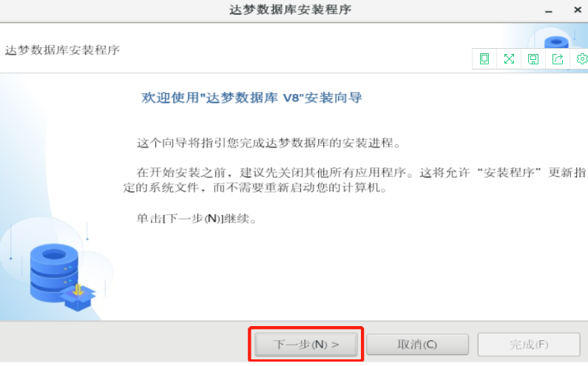Click the blue database logo top right
Screen dimensions: 588x366
(x=556, y=41)
